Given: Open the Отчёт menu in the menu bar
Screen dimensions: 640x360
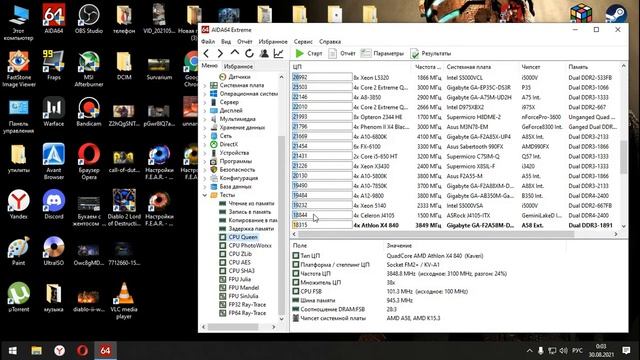Looking at the screenshot, I should click(x=244, y=42).
